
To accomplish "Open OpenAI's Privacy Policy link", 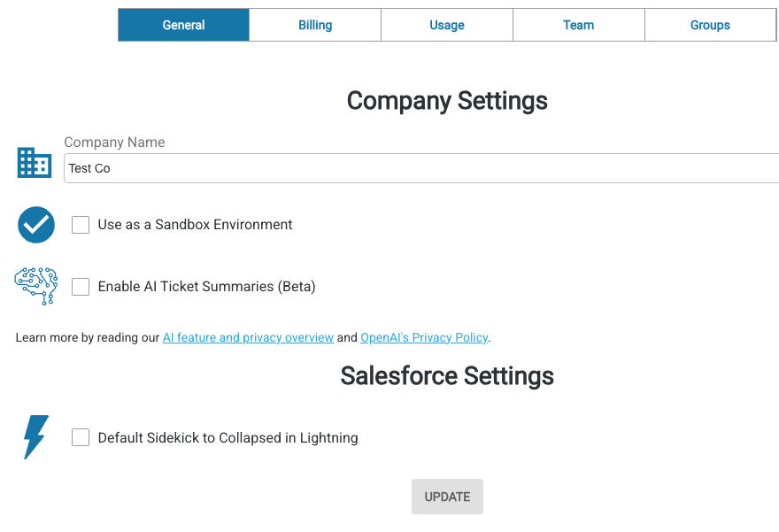I will click(424, 337).
